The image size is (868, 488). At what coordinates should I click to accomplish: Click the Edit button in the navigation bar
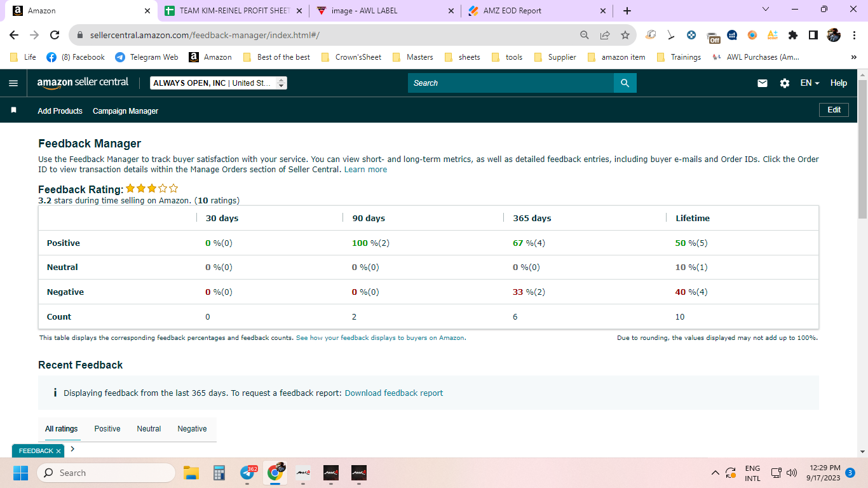click(x=834, y=110)
